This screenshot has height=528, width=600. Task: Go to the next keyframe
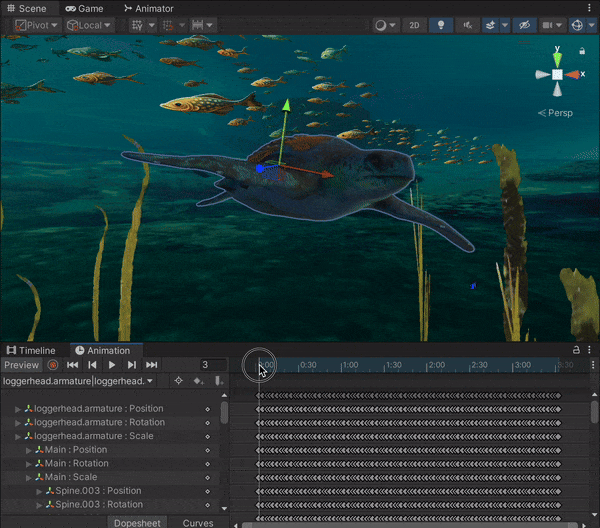(132, 365)
